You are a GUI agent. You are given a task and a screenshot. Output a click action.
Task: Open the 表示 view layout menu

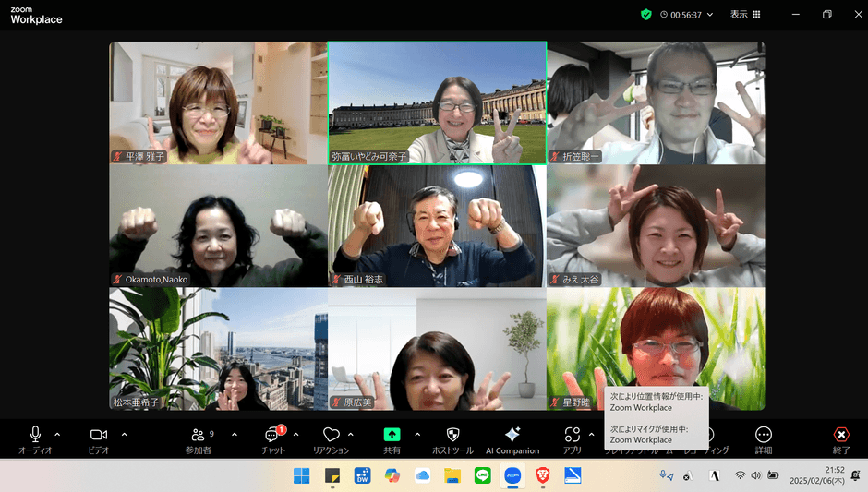click(745, 15)
